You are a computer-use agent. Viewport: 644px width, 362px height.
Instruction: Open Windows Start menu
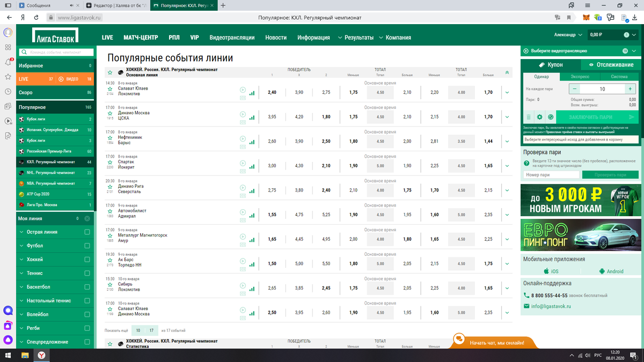(8, 355)
